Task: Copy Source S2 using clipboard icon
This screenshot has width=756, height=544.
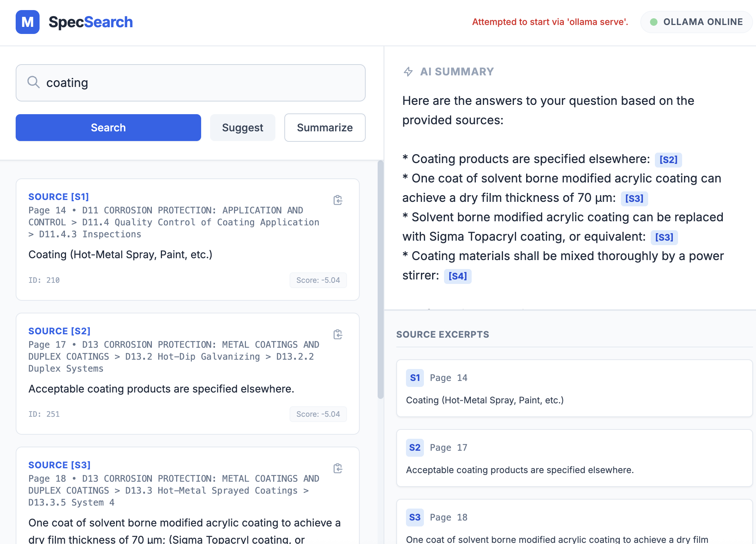Action: point(338,334)
